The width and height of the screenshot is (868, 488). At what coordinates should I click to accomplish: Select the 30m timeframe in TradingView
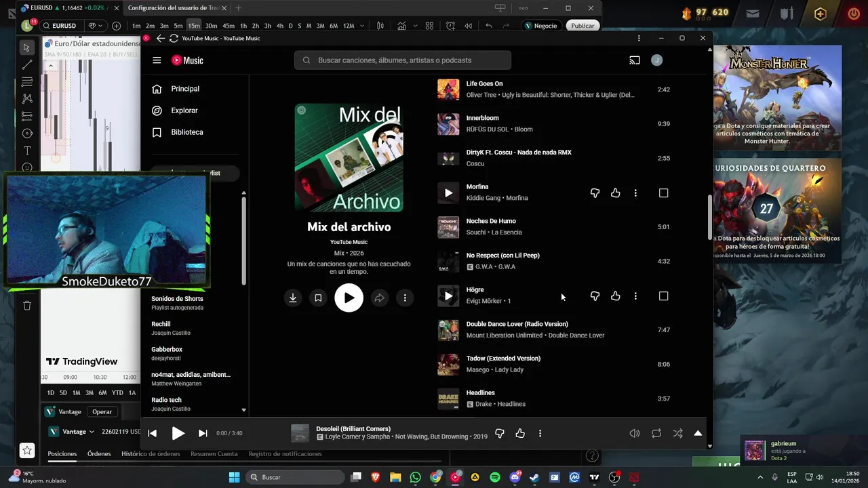point(211,26)
